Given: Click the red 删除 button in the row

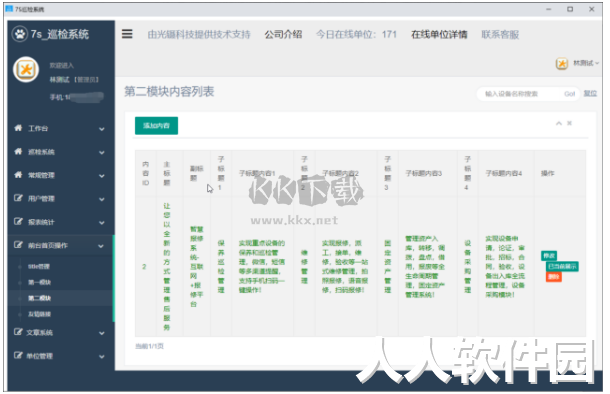Looking at the screenshot, I should pyautogui.click(x=554, y=277).
